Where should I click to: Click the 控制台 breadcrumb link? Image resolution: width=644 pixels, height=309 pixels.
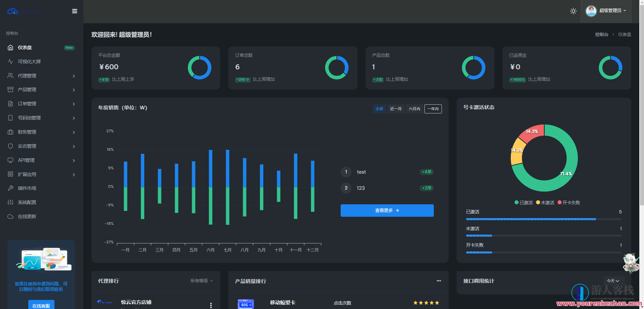tap(601, 34)
